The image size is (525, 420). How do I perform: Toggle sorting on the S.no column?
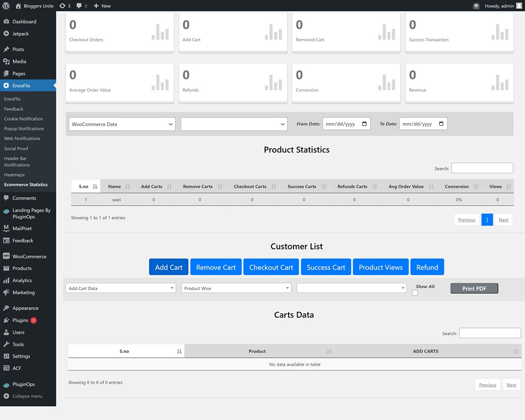(x=85, y=186)
